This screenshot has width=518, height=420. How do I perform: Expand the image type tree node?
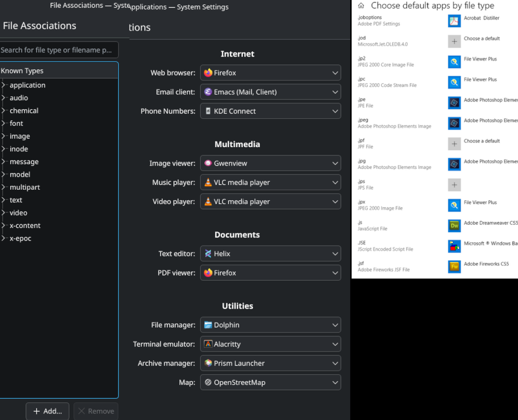click(3, 136)
